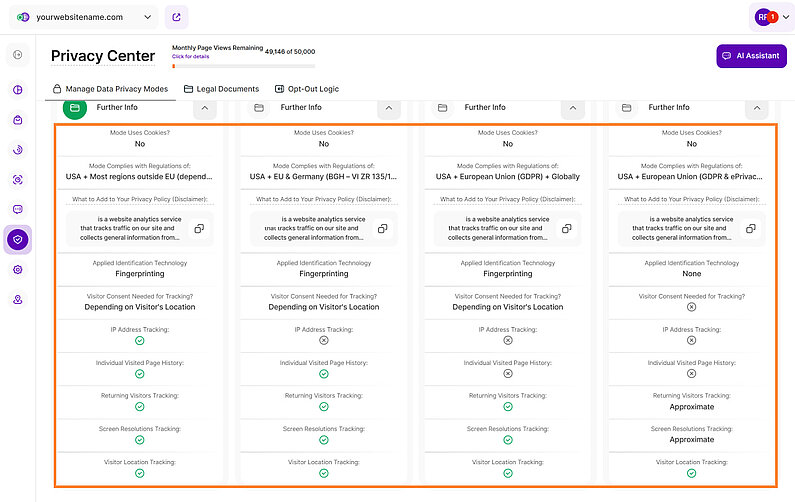Screen dimensions: 795x502
Task: Click the settings gear icon in sidebar
Action: tap(18, 270)
